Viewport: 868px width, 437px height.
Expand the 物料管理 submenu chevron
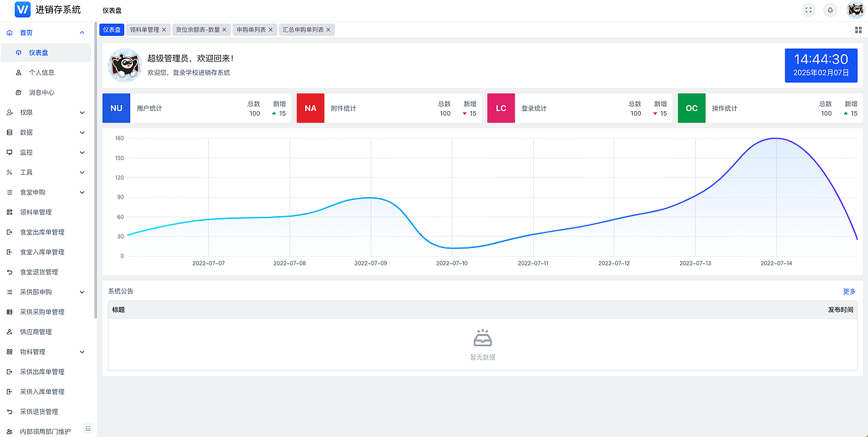coord(82,352)
